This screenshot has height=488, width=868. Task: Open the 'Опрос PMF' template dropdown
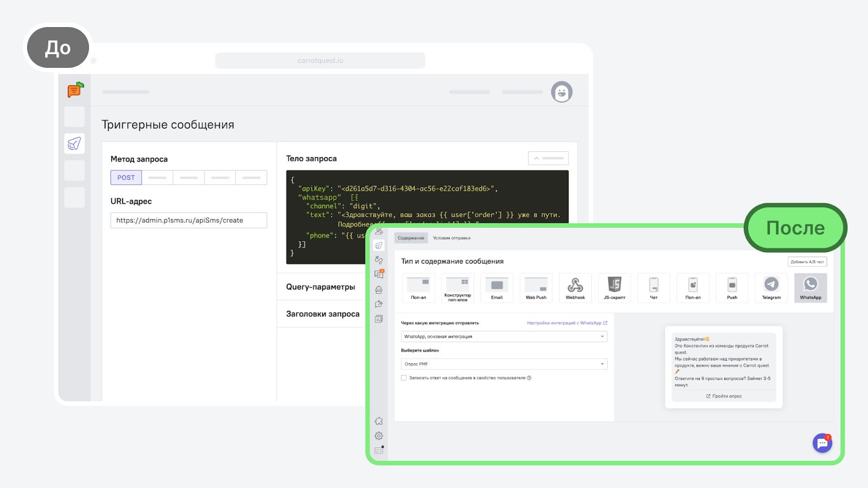pyautogui.click(x=503, y=364)
